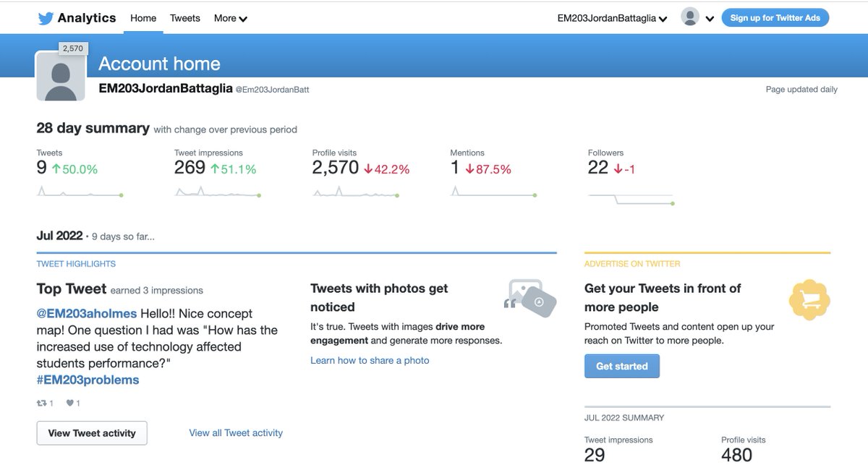Open the EM203JordanBattaglia account dropdown
Screen dimensions: 868x470
[x=612, y=18]
